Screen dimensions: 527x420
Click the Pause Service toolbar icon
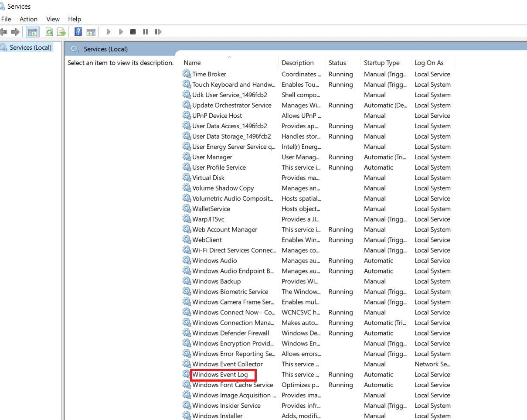[x=145, y=32]
